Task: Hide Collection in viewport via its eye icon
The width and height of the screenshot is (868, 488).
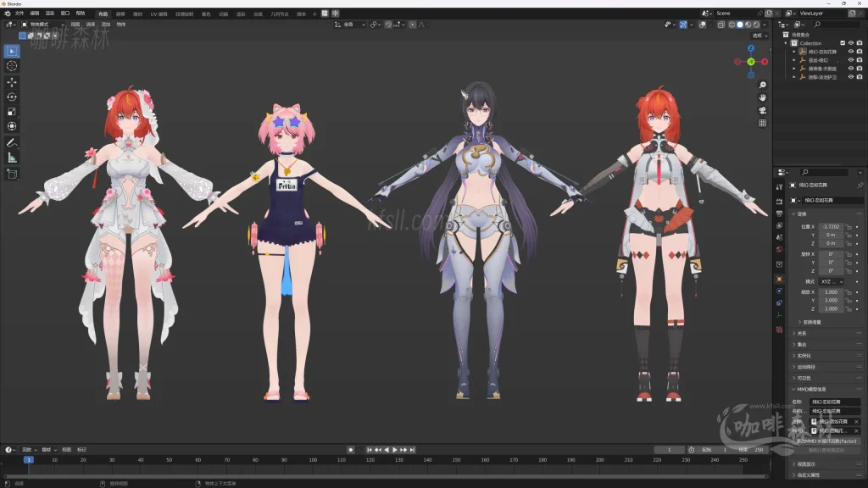Action: [851, 43]
